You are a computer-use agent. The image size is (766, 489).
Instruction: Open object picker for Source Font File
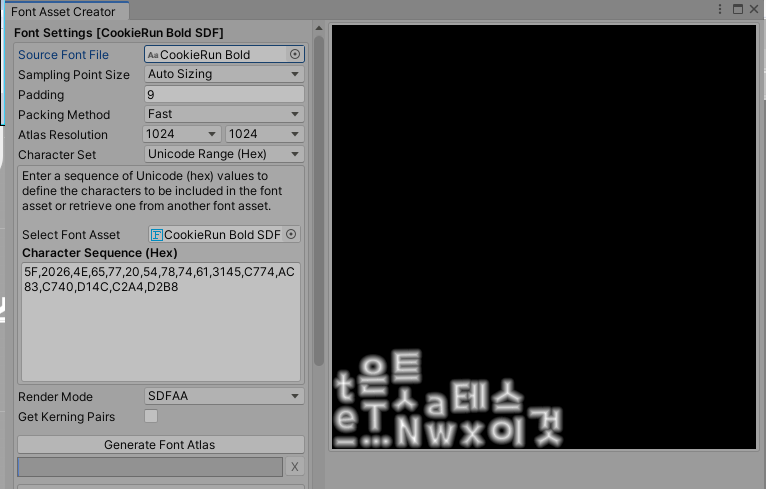(x=295, y=54)
